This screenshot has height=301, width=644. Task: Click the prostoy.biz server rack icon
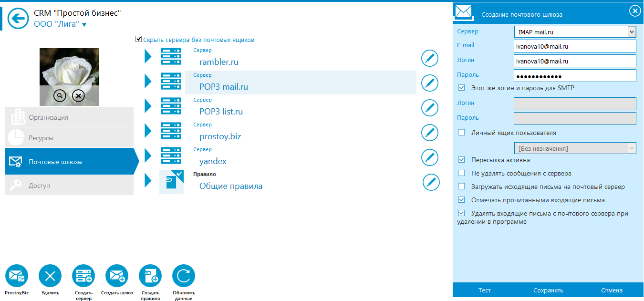[171, 131]
